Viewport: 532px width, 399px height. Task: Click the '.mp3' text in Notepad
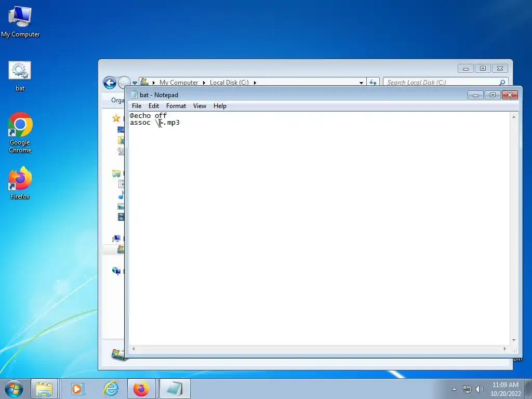(x=171, y=123)
